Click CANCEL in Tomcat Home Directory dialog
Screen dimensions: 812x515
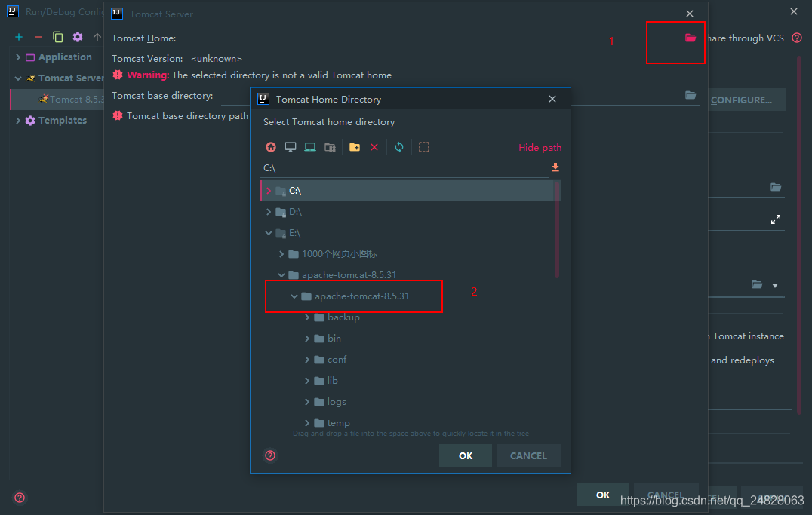[529, 455]
